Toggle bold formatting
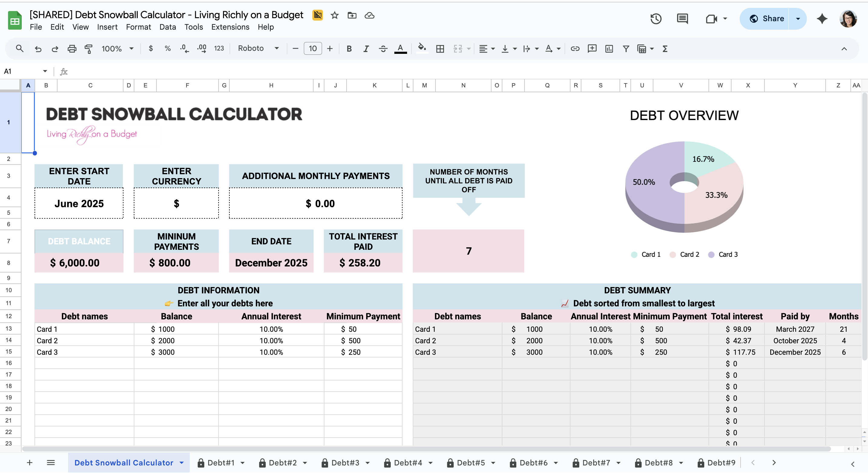868x473 pixels. pyautogui.click(x=349, y=49)
